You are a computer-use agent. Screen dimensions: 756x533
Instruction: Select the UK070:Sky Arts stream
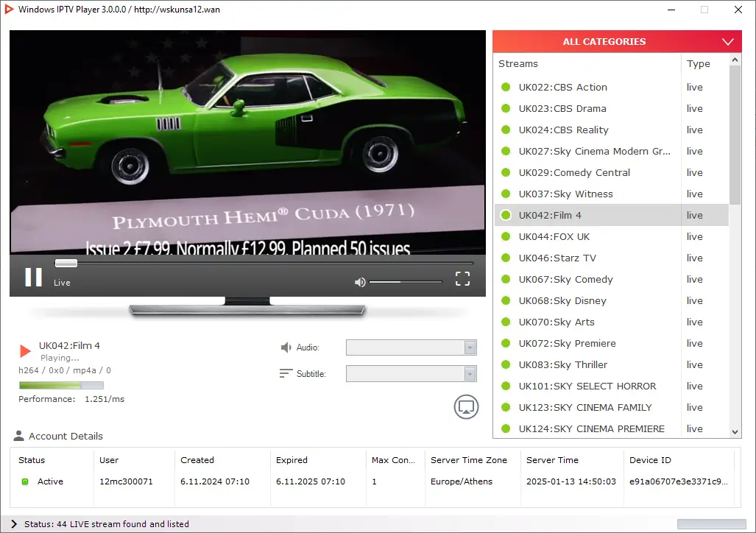click(x=612, y=322)
